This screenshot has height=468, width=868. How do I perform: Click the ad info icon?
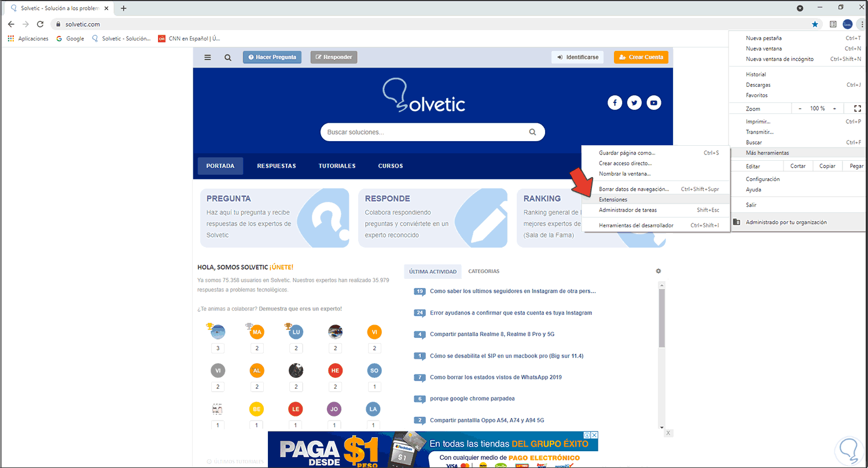pos(586,435)
